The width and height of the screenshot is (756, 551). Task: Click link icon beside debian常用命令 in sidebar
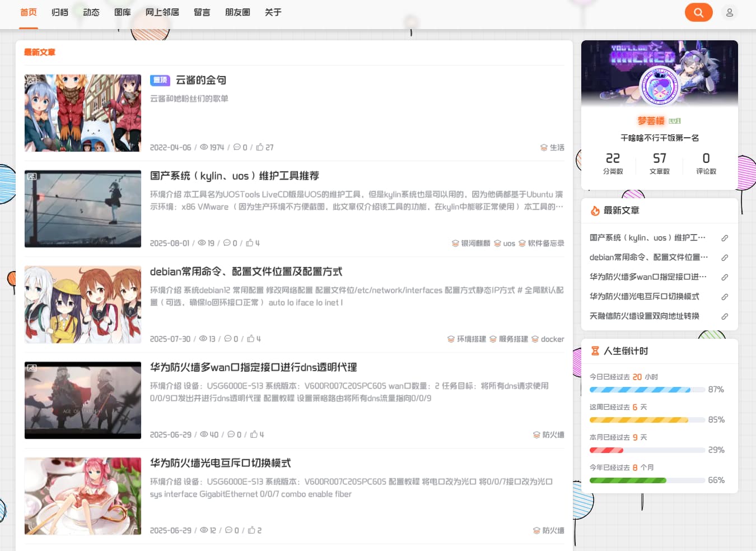(x=725, y=258)
